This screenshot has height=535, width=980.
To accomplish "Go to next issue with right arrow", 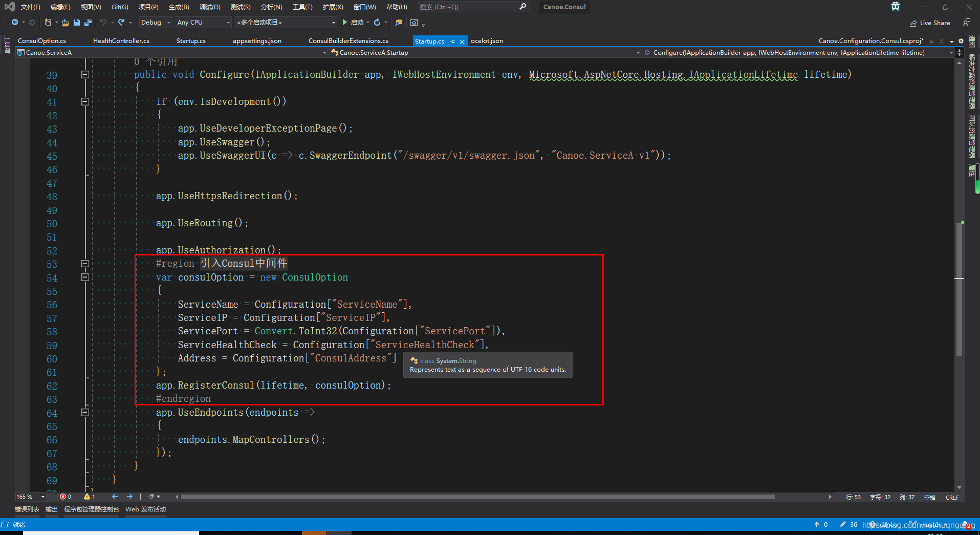I will pyautogui.click(x=129, y=497).
